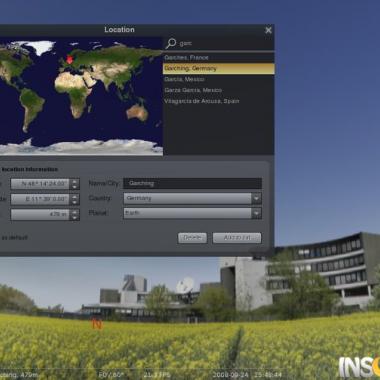Increase longitude with the up arrow
This screenshot has height=380, width=380.
tap(75, 197)
